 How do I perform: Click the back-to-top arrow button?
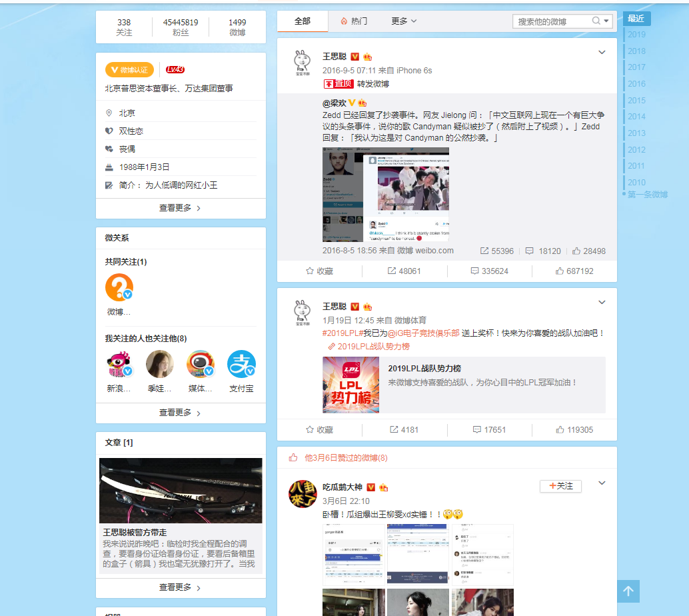pos(628,591)
